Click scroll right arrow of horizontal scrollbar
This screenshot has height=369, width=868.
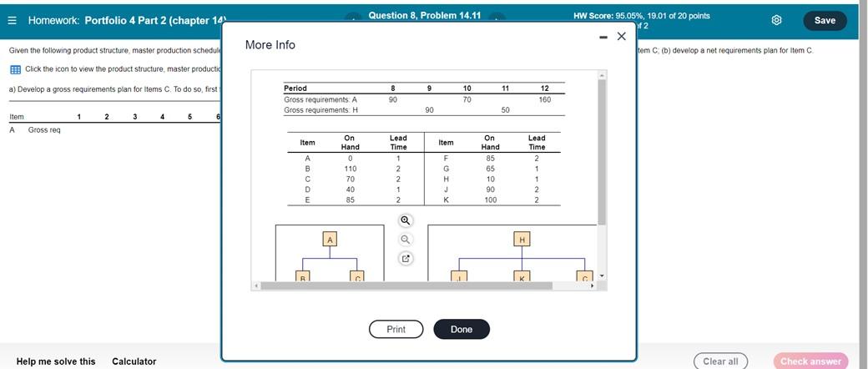593,286
